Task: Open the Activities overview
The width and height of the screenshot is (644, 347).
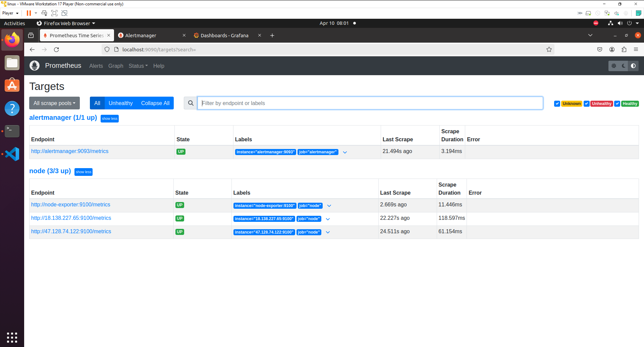Action: pyautogui.click(x=14, y=23)
